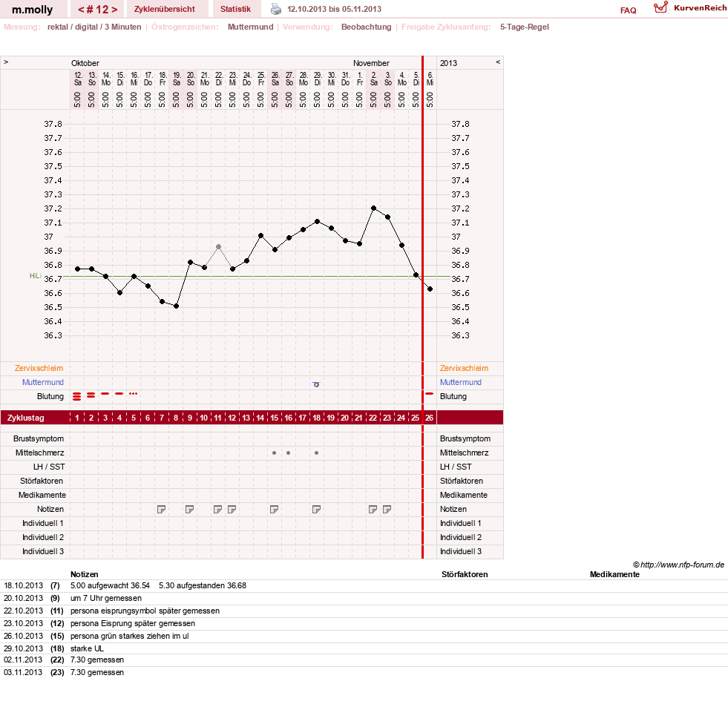Click left Zervixschleim row label

39,368
